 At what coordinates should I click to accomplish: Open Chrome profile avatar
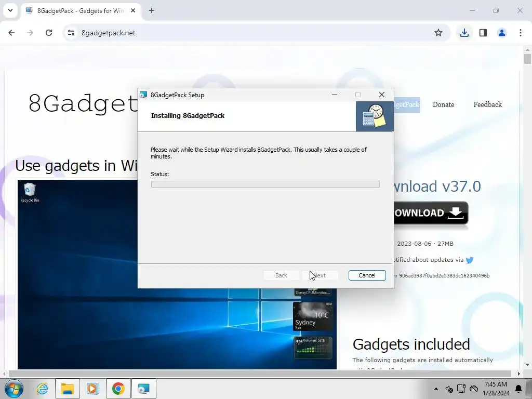click(502, 33)
